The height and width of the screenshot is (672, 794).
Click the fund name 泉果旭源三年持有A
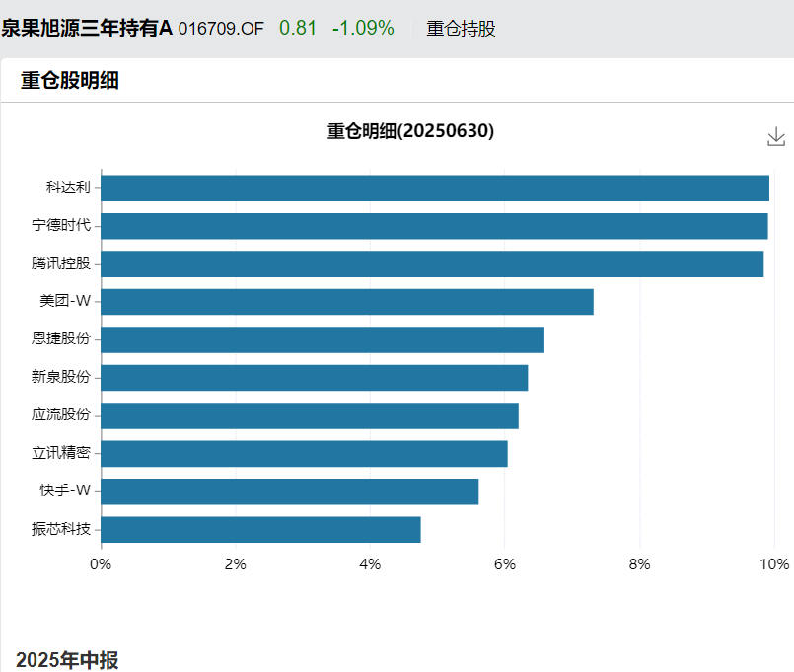(87, 29)
